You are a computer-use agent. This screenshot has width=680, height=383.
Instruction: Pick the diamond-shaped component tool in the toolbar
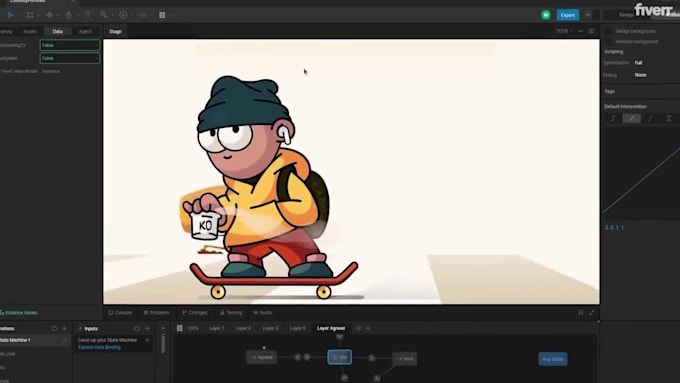click(49, 15)
